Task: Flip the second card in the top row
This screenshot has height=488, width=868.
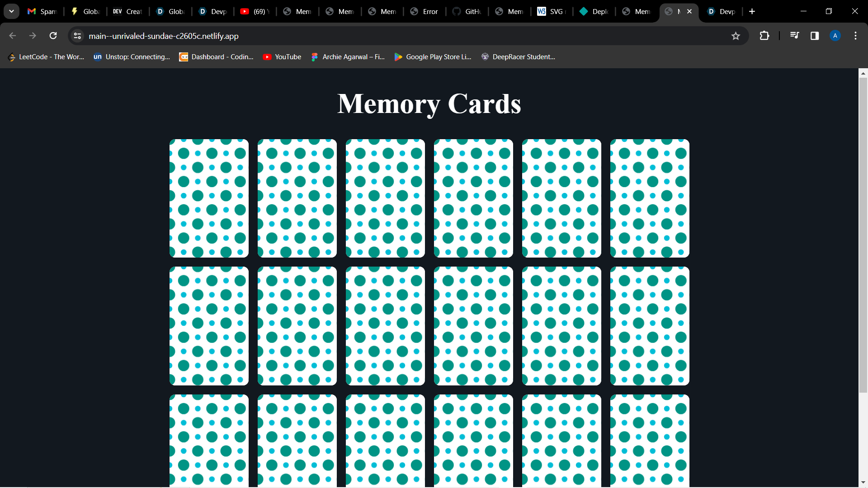Action: 297,198
